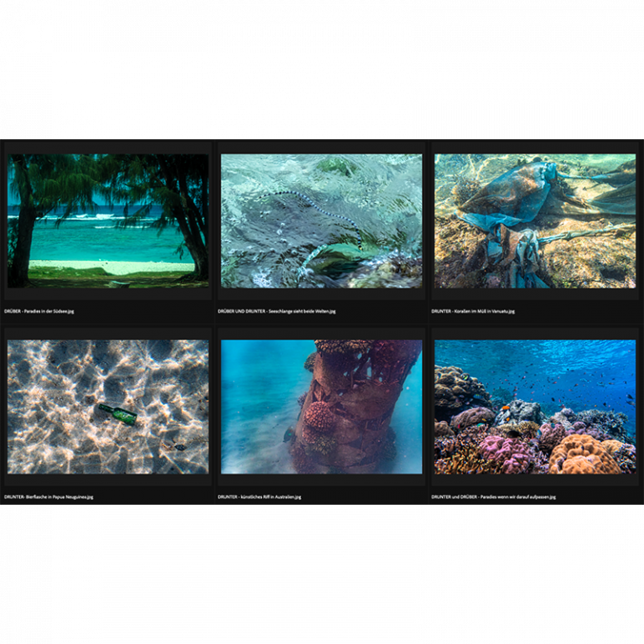The width and height of the screenshot is (644, 644).
Task: Open the artificial reef pillar thumbnail
Action: [322, 407]
